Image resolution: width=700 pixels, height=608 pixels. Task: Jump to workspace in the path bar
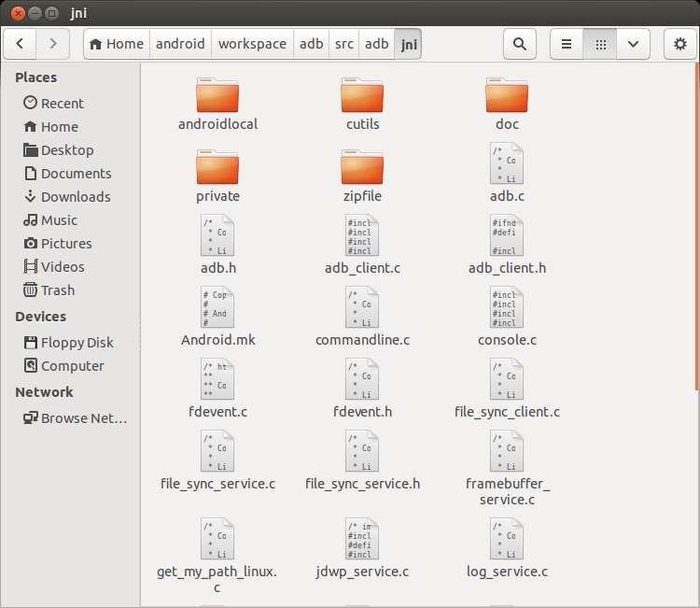coord(252,44)
